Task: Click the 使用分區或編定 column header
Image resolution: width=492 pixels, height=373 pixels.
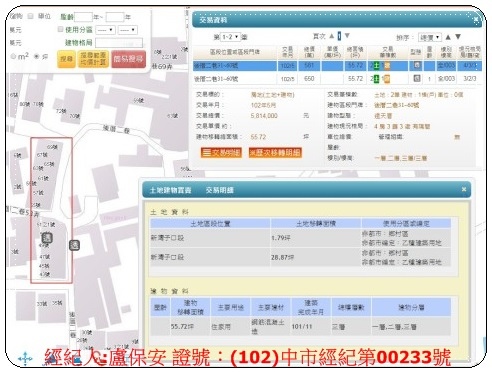Action: point(406,223)
